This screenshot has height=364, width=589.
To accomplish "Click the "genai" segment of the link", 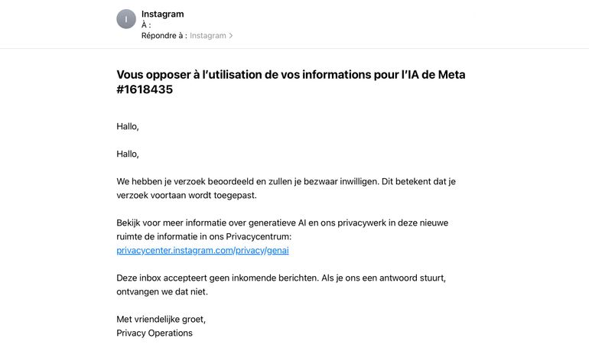I will click(x=278, y=250).
